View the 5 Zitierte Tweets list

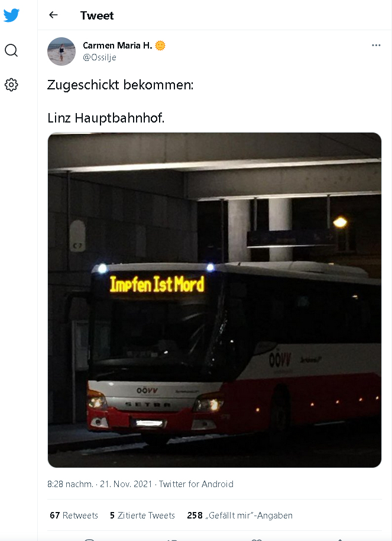(142, 516)
